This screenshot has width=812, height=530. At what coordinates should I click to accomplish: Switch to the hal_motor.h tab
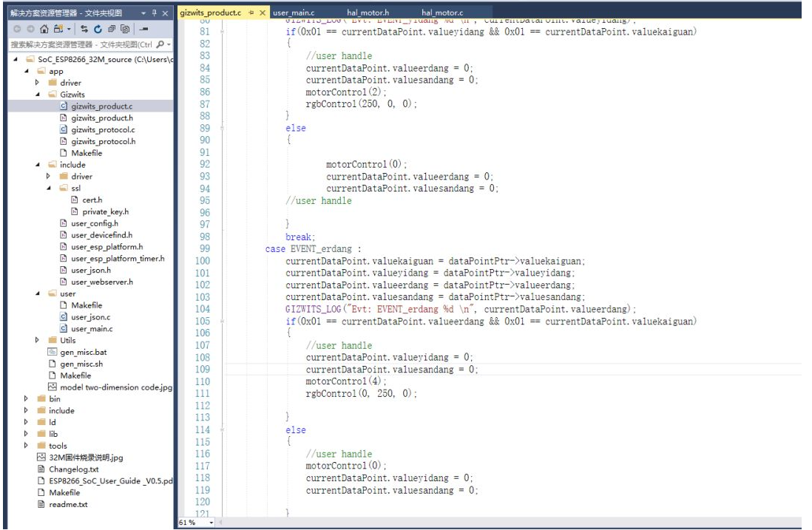tap(368, 13)
